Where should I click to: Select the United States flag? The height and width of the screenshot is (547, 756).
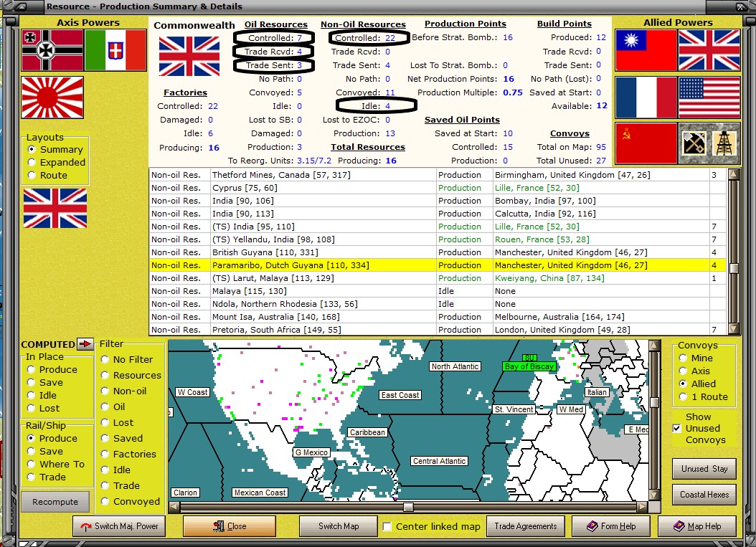click(709, 97)
